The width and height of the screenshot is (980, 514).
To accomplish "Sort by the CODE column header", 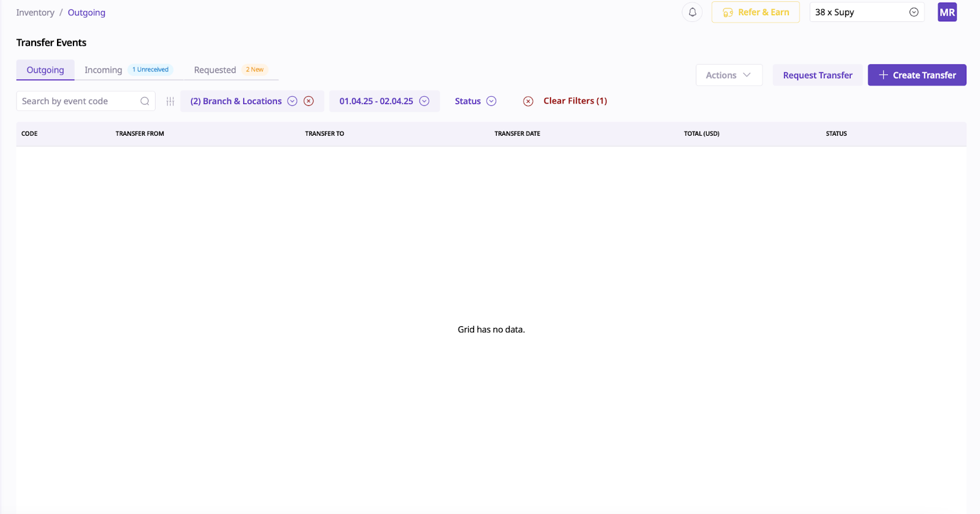I will [x=29, y=133].
